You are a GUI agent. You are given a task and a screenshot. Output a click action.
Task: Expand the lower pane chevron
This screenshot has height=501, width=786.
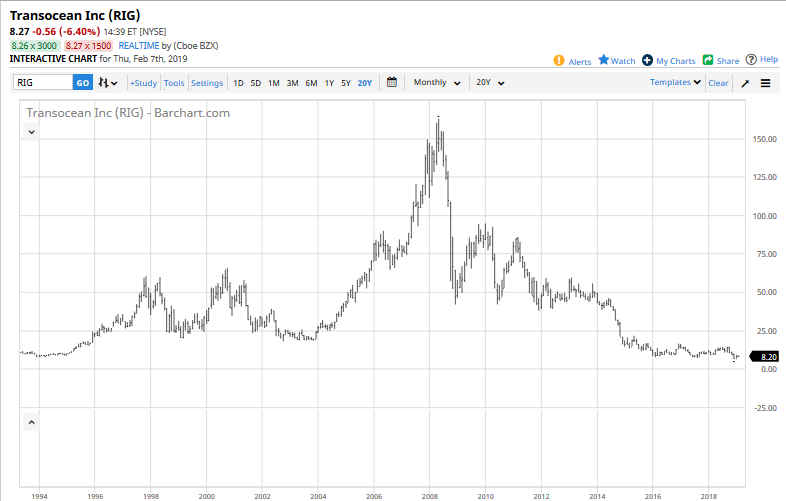click(x=31, y=423)
